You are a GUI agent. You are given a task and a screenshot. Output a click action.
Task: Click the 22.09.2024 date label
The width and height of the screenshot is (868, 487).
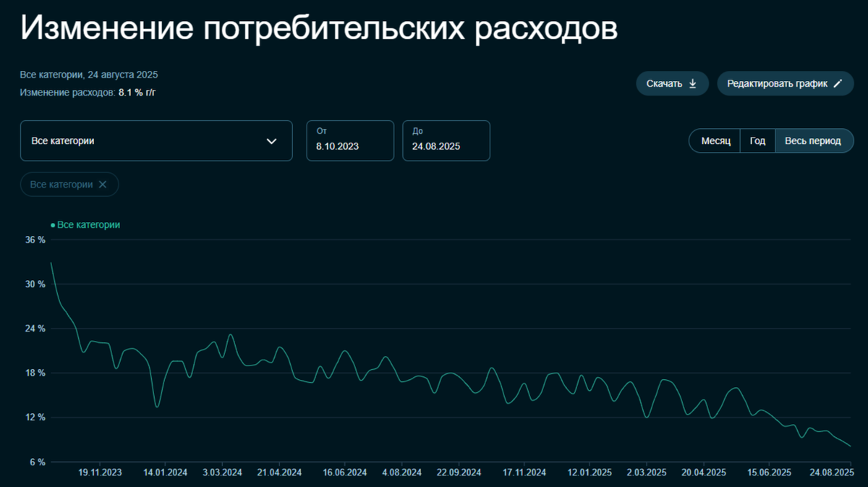point(459,473)
